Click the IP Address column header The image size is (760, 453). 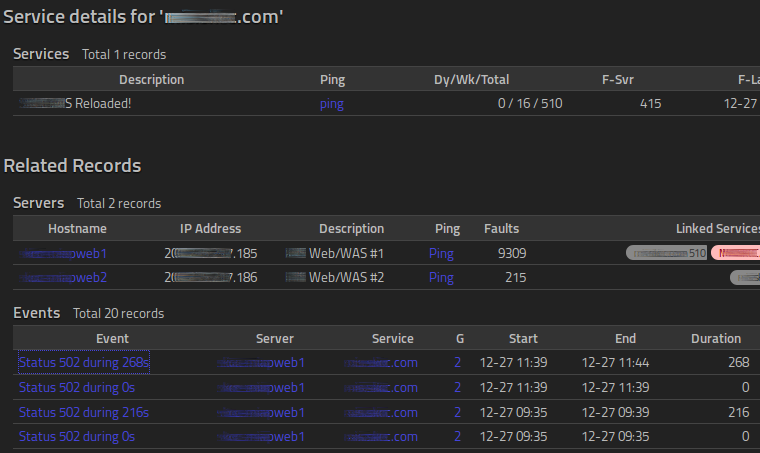click(x=210, y=228)
